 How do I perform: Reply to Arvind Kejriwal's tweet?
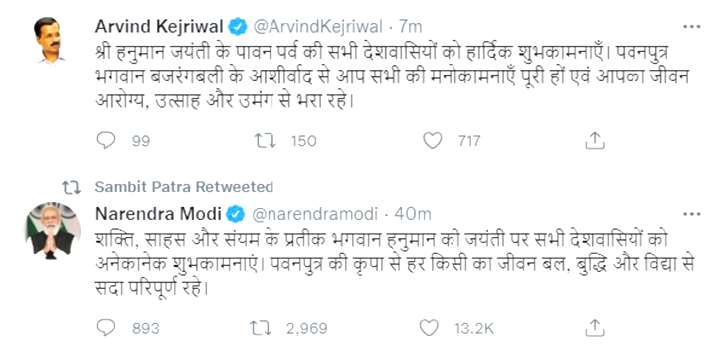(107, 141)
